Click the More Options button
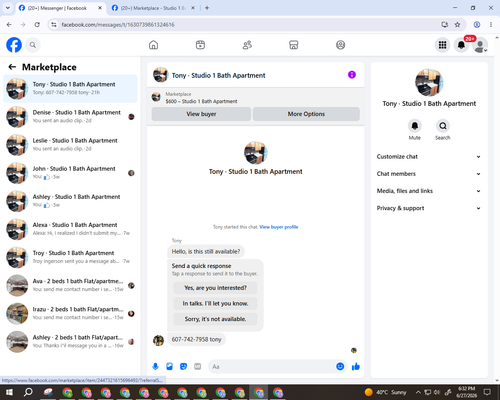This screenshot has height=400, width=500. pyautogui.click(x=306, y=114)
